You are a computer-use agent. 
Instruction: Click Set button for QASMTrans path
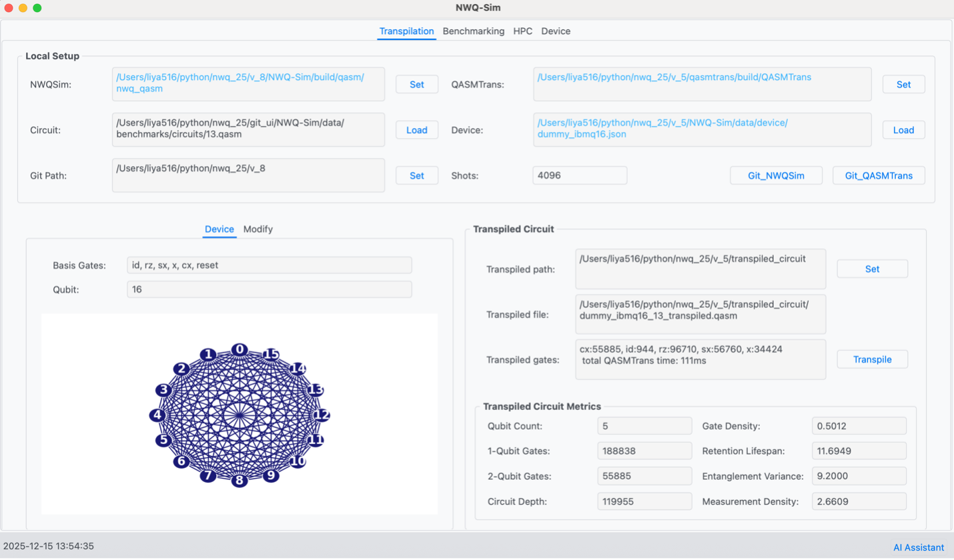[x=903, y=85]
